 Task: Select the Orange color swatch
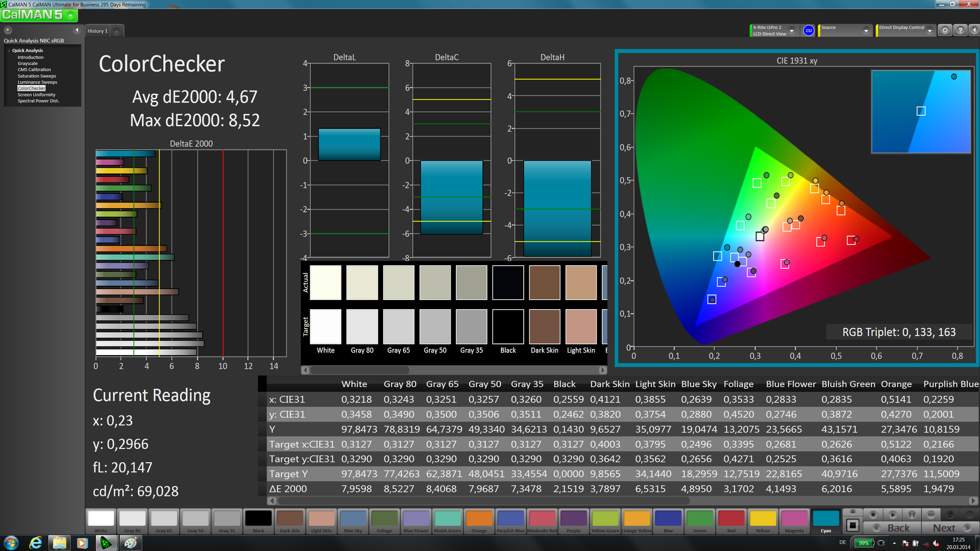point(479,519)
